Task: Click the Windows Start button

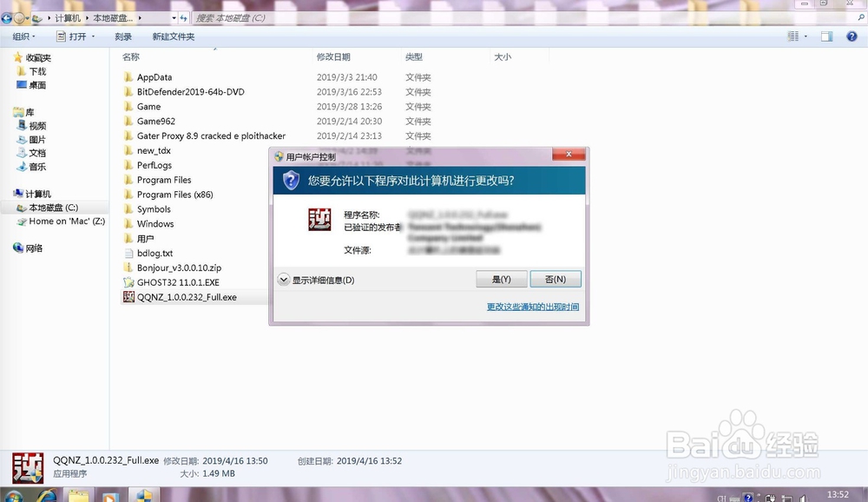Action: (x=13, y=497)
